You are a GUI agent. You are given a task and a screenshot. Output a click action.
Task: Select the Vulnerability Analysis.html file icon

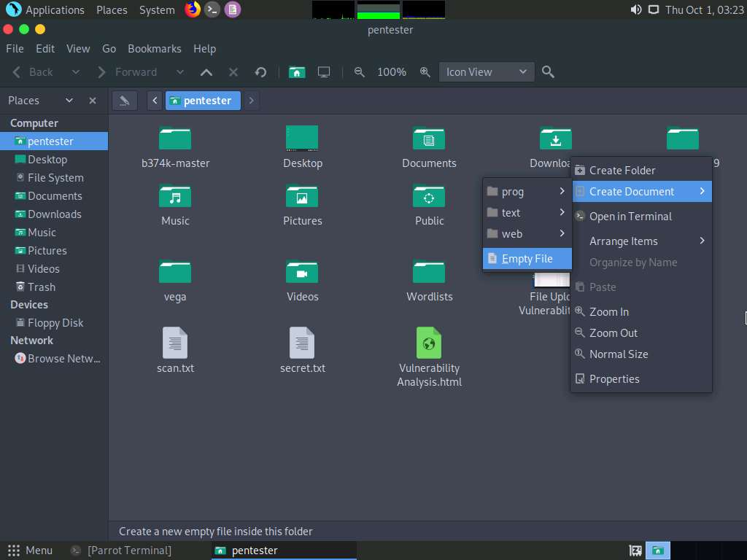click(429, 343)
